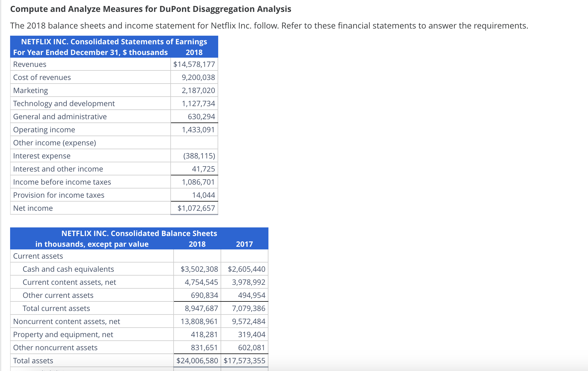Click the Marketing row label
588x371 pixels.
31,90
